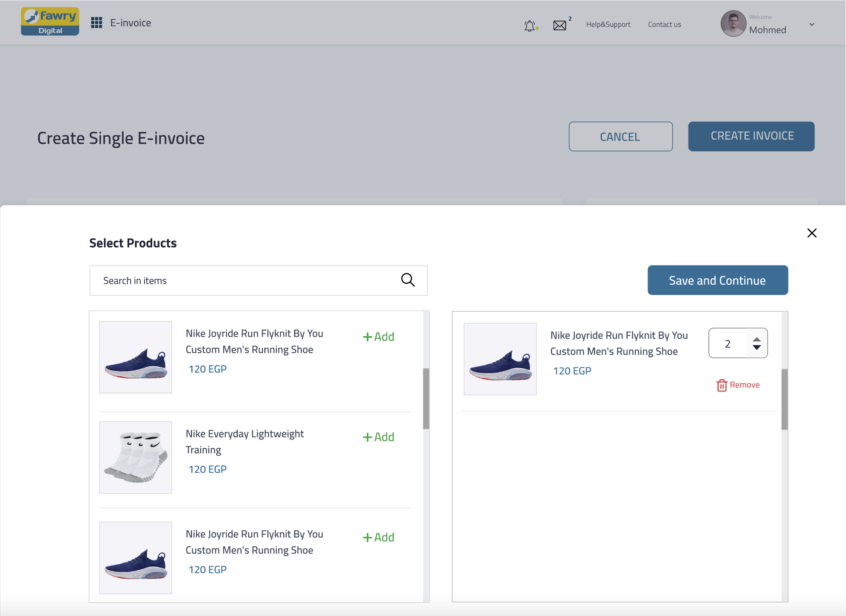
Task: Click the CANCEL button
Action: tap(620, 137)
